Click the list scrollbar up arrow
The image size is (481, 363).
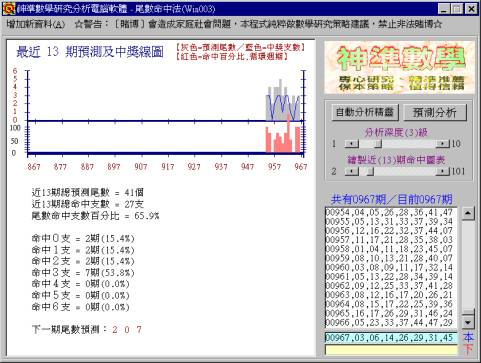[468, 213]
